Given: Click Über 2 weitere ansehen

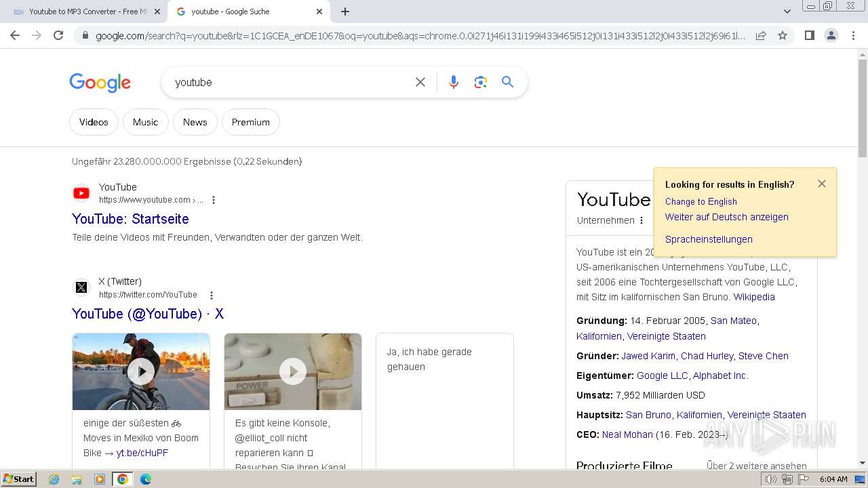Looking at the screenshot, I should click(757, 466).
